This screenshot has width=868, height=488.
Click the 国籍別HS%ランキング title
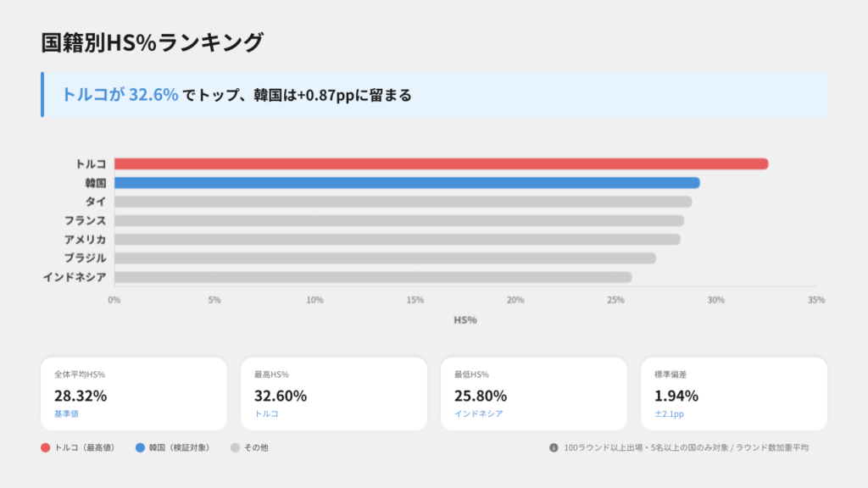point(153,42)
